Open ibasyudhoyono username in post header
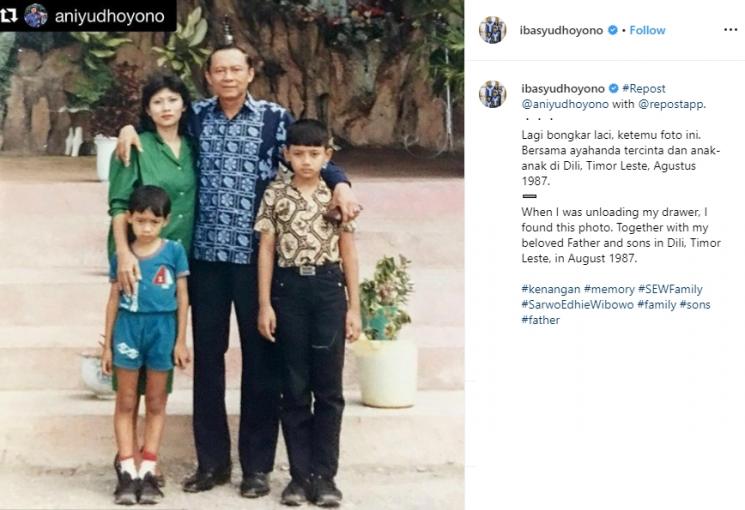Viewport: 745px width, 510px height. tap(561, 30)
